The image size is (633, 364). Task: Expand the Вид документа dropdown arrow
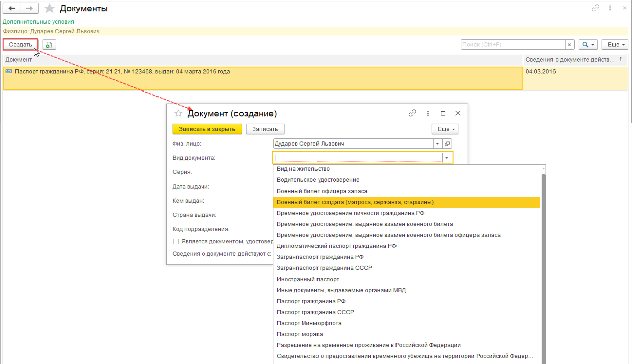pyautogui.click(x=447, y=158)
